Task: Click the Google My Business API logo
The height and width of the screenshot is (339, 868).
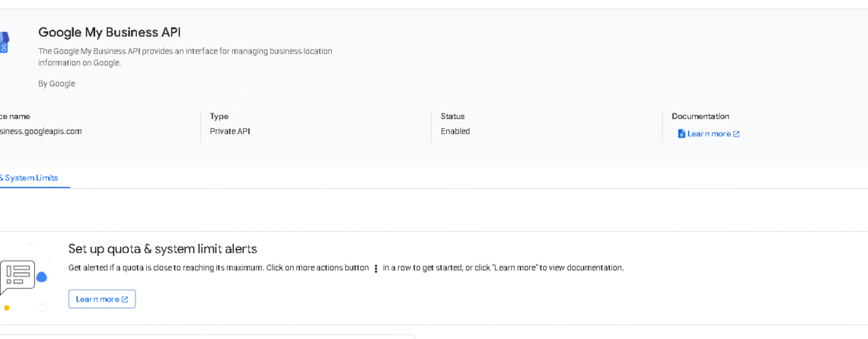Action: [x=4, y=42]
